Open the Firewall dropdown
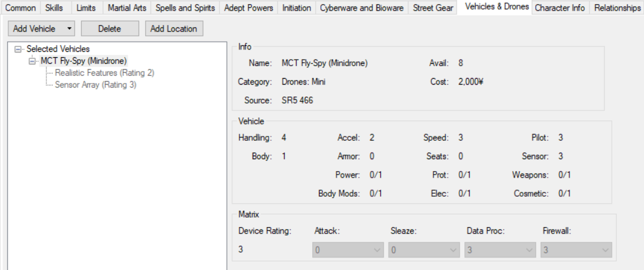The height and width of the screenshot is (270, 644). [576, 250]
